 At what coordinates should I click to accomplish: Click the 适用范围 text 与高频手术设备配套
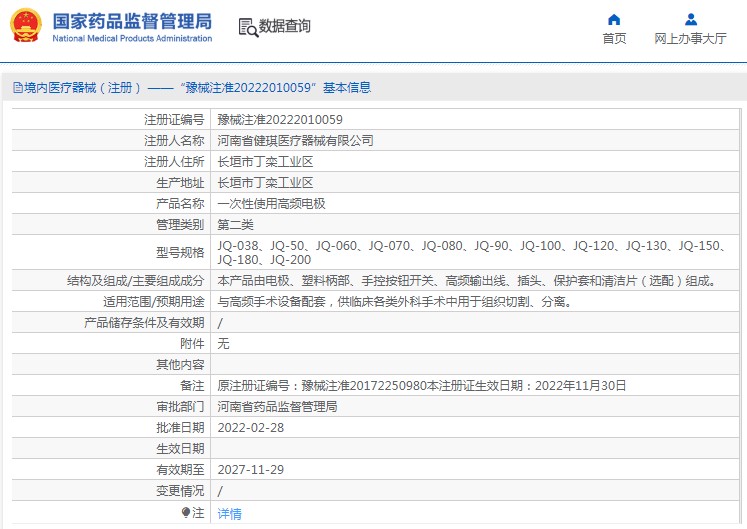click(395, 302)
